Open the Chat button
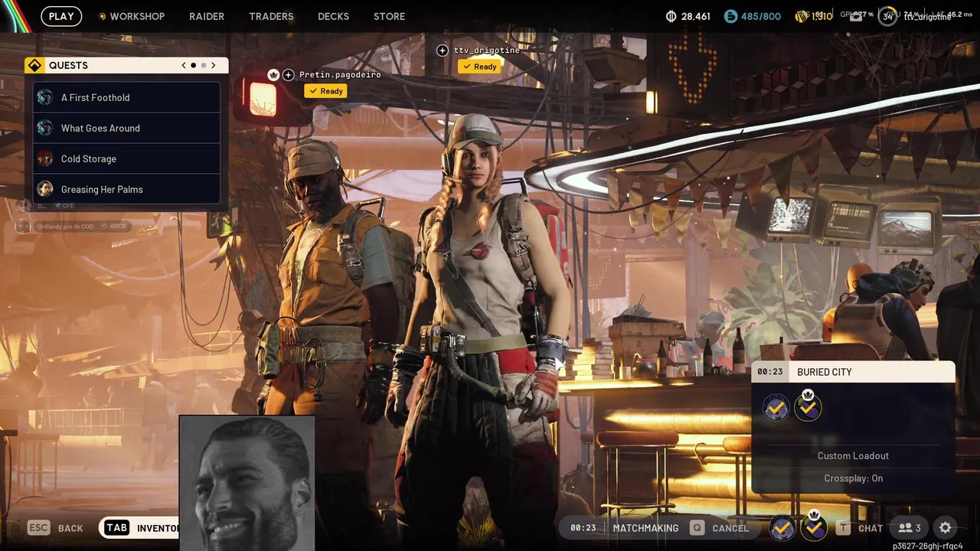 pos(871,528)
